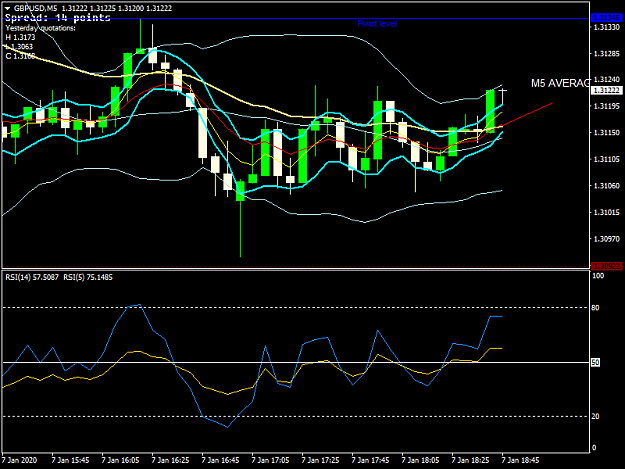Select the RSI(14) 57.5087 indicator label
This screenshot has height=469, width=625.
point(32,277)
